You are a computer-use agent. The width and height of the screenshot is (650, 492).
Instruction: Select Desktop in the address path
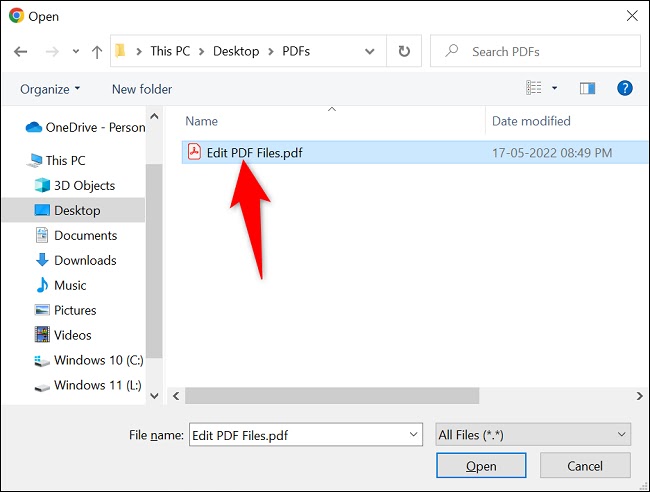236,51
